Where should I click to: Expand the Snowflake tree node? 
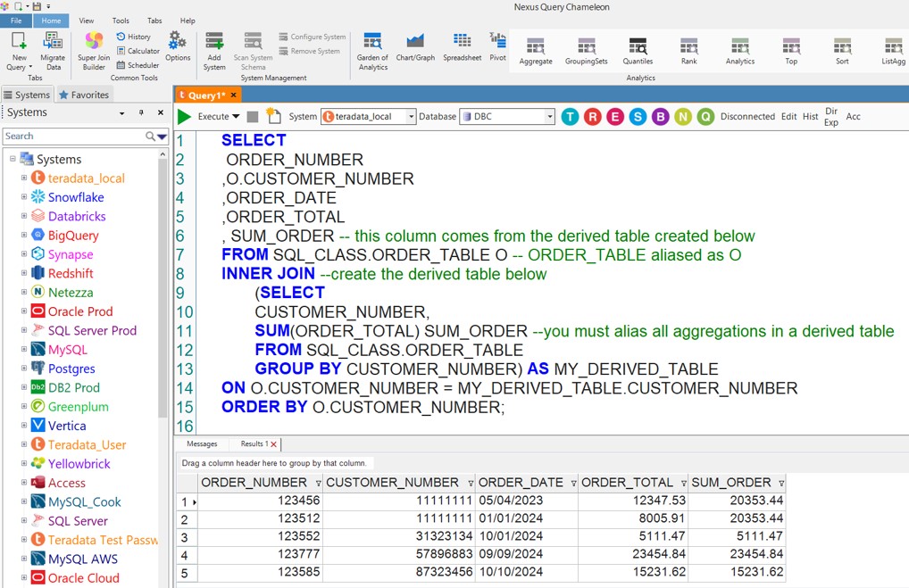(x=24, y=197)
